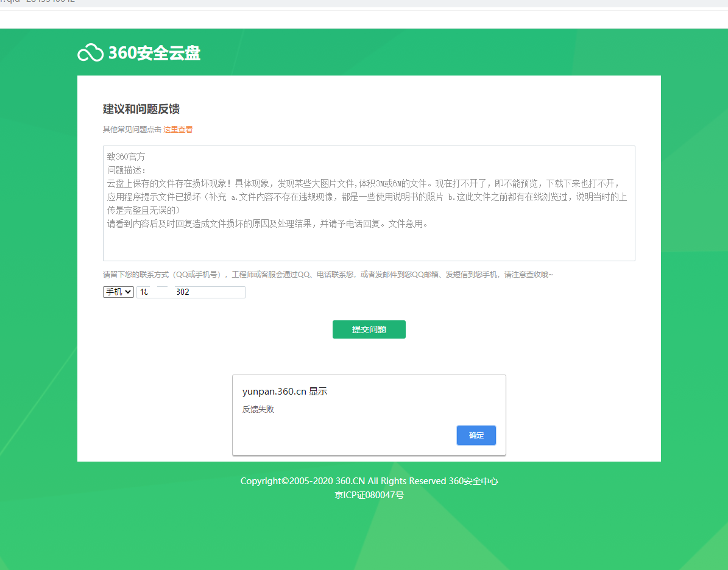Submit feedback with 提交问题 button
Screen dimensions: 728x570
coord(369,329)
